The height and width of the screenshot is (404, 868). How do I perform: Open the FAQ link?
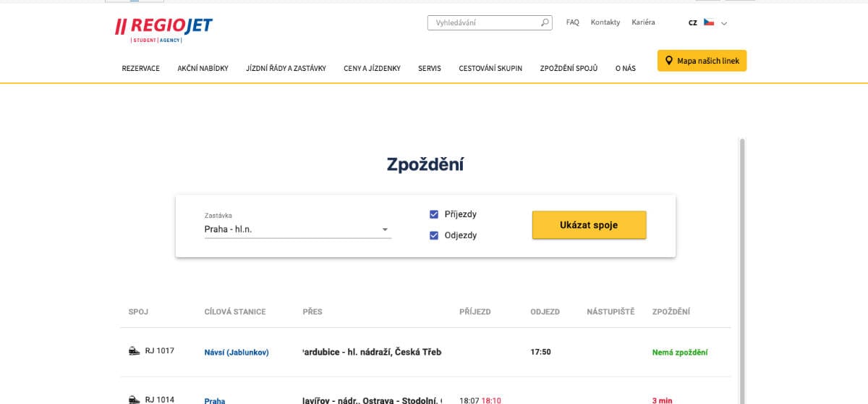(573, 22)
